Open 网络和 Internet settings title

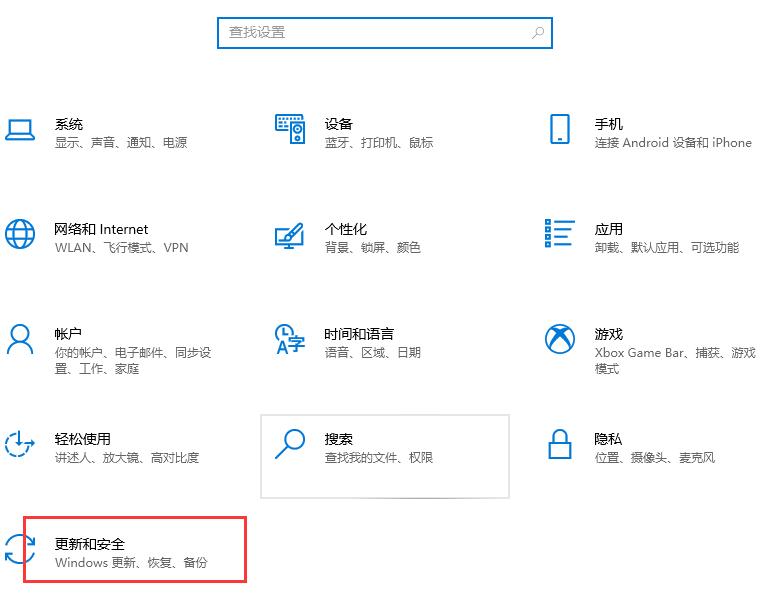[101, 229]
